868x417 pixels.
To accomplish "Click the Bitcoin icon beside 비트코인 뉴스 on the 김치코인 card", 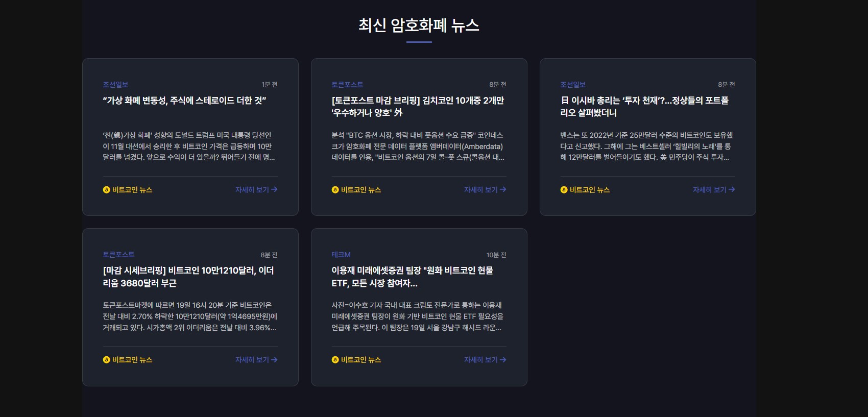I will coord(334,190).
